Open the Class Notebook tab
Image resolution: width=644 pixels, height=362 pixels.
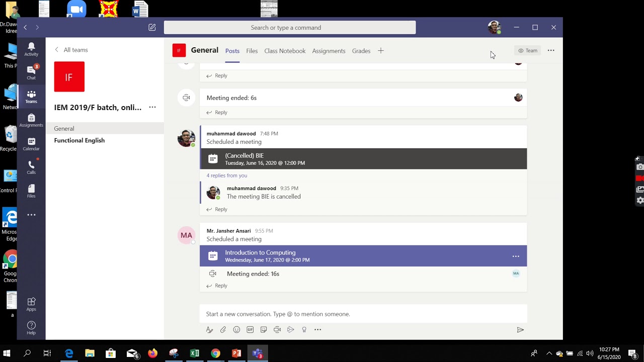(x=285, y=51)
